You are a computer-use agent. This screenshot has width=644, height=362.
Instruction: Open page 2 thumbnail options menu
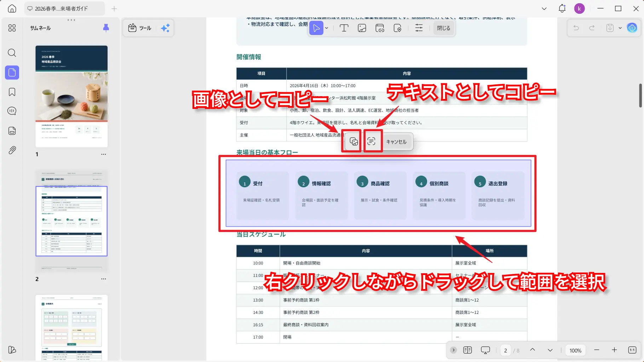[x=103, y=279]
